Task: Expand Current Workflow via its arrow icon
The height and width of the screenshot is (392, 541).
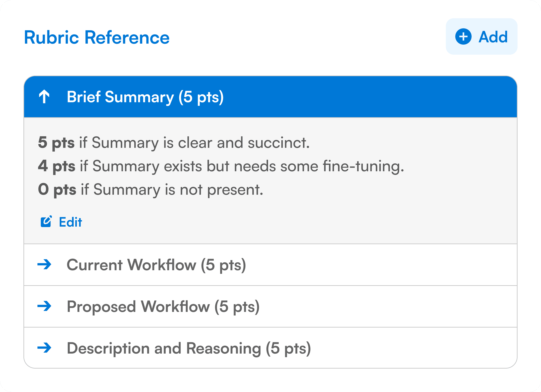Action: [44, 264]
